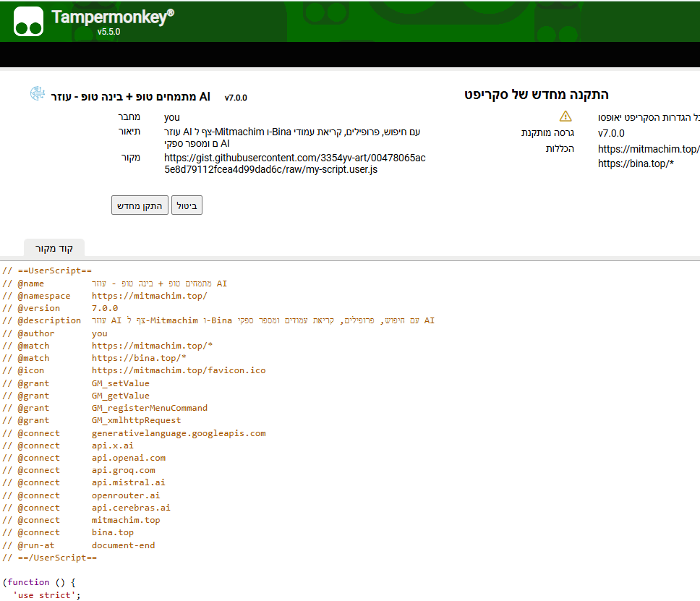This screenshot has height=601, width=700.
Task: Click the @namespace https://mitmachim.top/ code line
Action: coord(105,296)
